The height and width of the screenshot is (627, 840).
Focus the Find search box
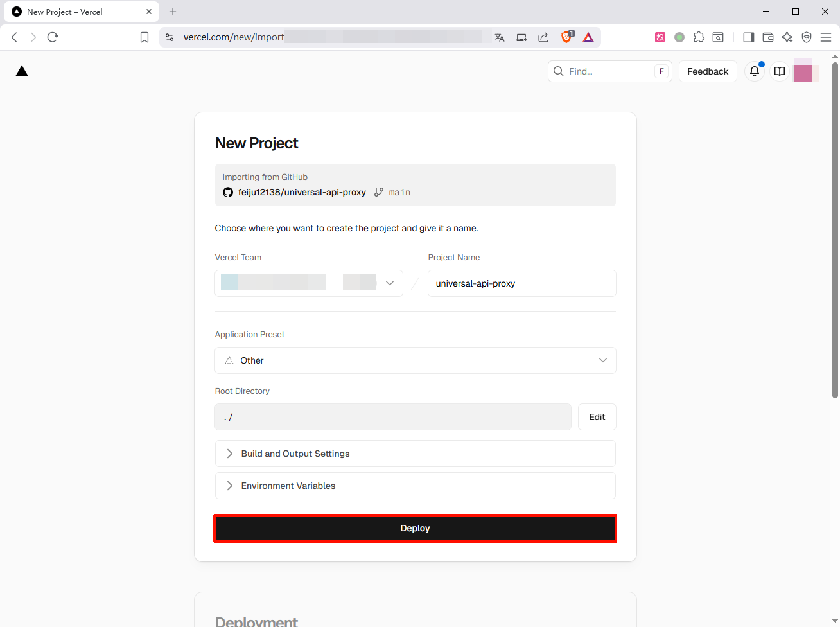tap(609, 71)
